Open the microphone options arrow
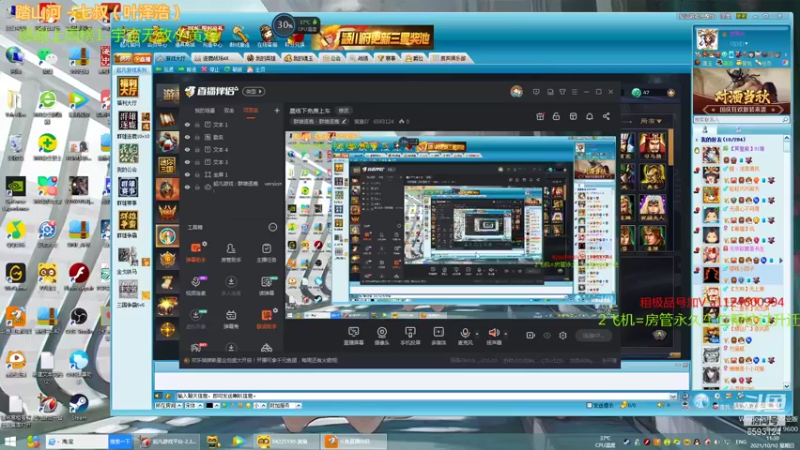This screenshot has height=450, width=800. (477, 334)
